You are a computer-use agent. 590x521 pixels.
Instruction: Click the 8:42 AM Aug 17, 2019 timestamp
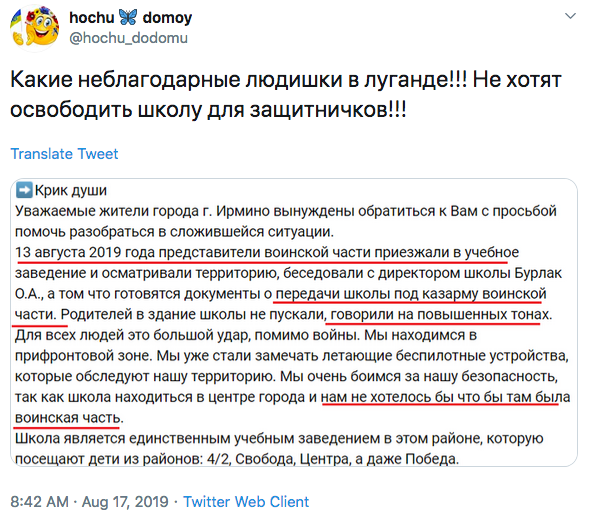point(90,502)
